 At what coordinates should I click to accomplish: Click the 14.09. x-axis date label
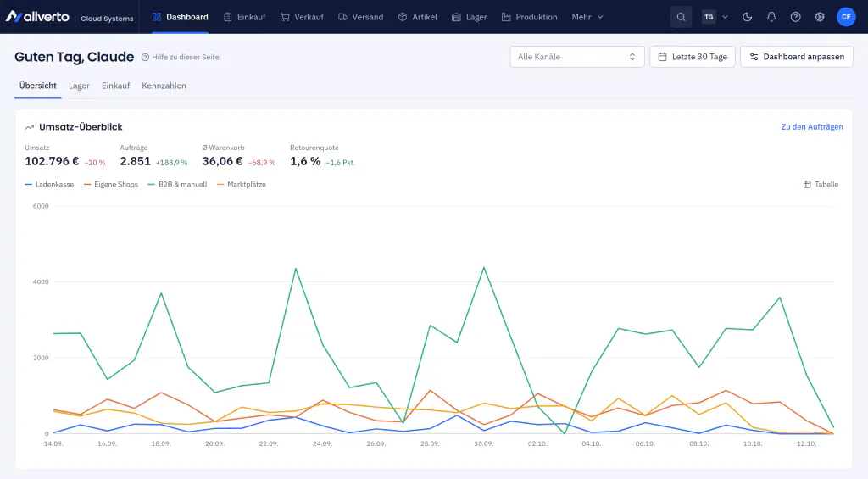(x=53, y=444)
